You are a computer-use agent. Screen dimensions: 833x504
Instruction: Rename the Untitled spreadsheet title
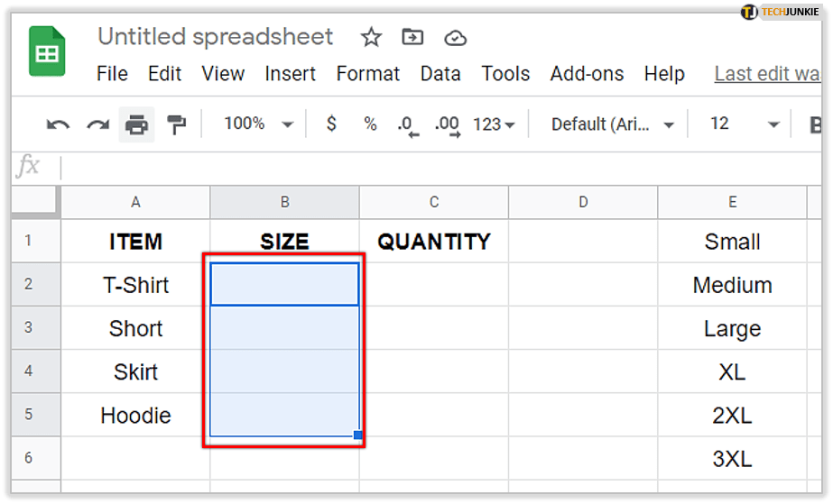point(216,37)
